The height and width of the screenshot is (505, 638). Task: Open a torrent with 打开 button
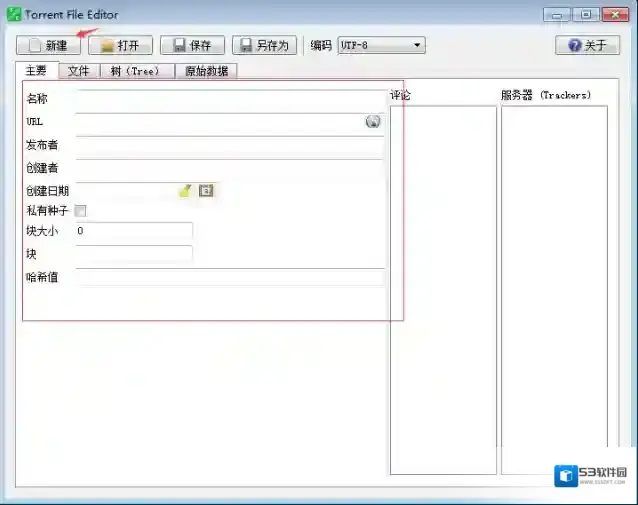120,46
